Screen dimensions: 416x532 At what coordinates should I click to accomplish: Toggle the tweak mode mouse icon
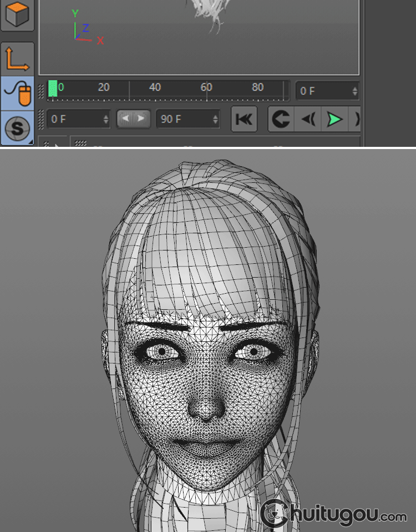(x=17, y=93)
